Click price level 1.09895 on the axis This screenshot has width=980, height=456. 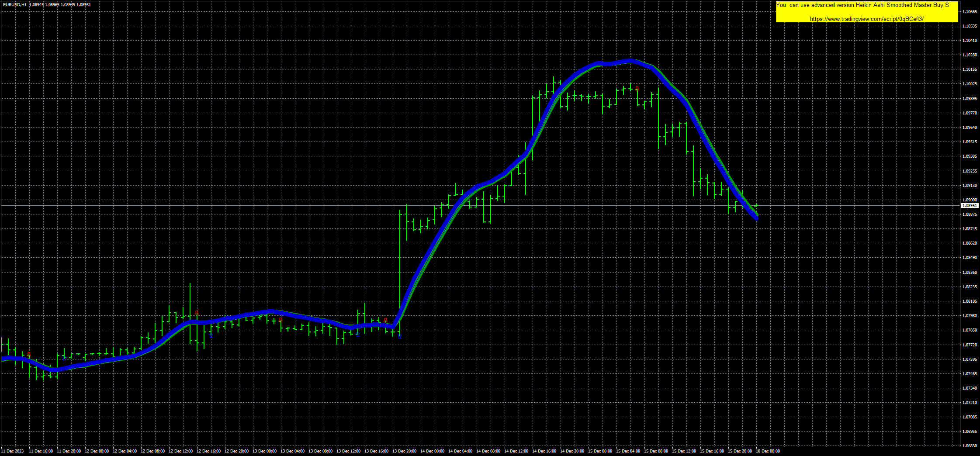pos(970,99)
